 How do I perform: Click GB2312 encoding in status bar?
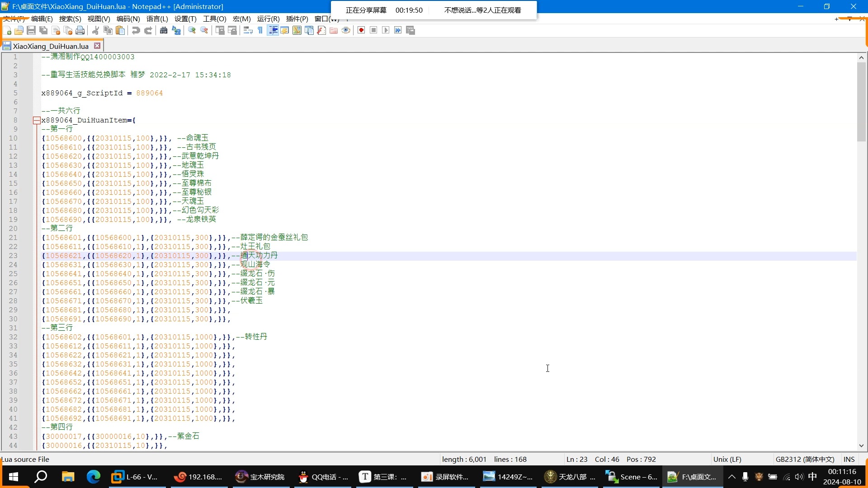click(805, 459)
